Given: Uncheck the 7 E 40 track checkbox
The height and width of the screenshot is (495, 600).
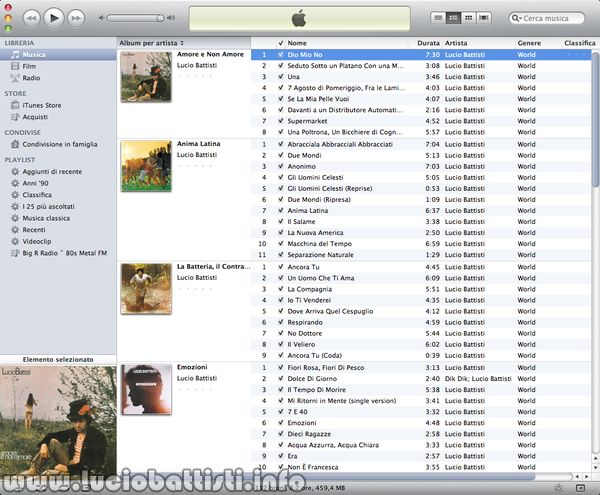Looking at the screenshot, I should (x=281, y=412).
